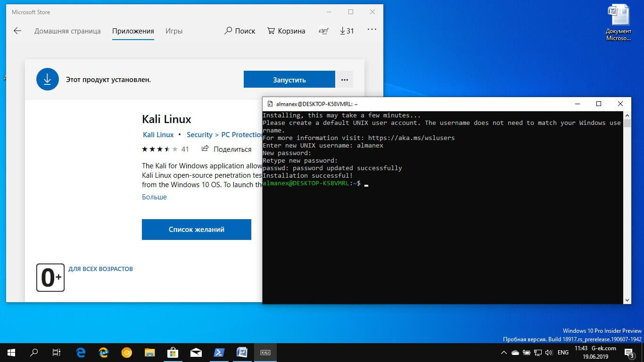Launch Microsoft Edge from taskbar
The height and width of the screenshot is (362, 644).
pos(81,352)
